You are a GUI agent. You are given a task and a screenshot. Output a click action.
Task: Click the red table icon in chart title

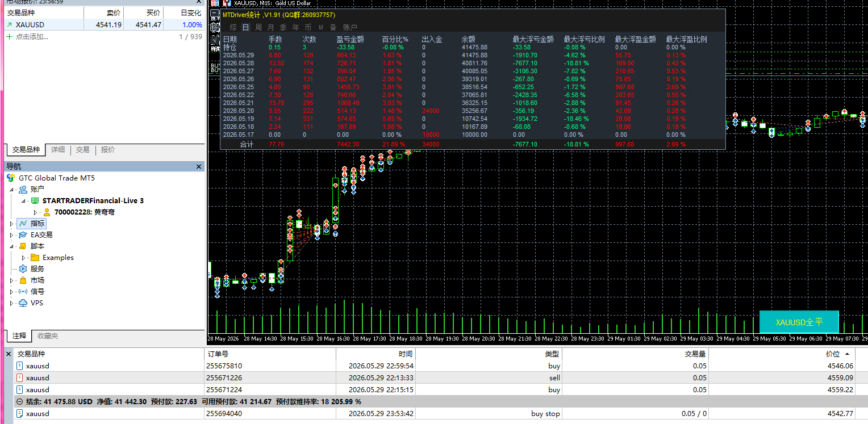(215, 3)
